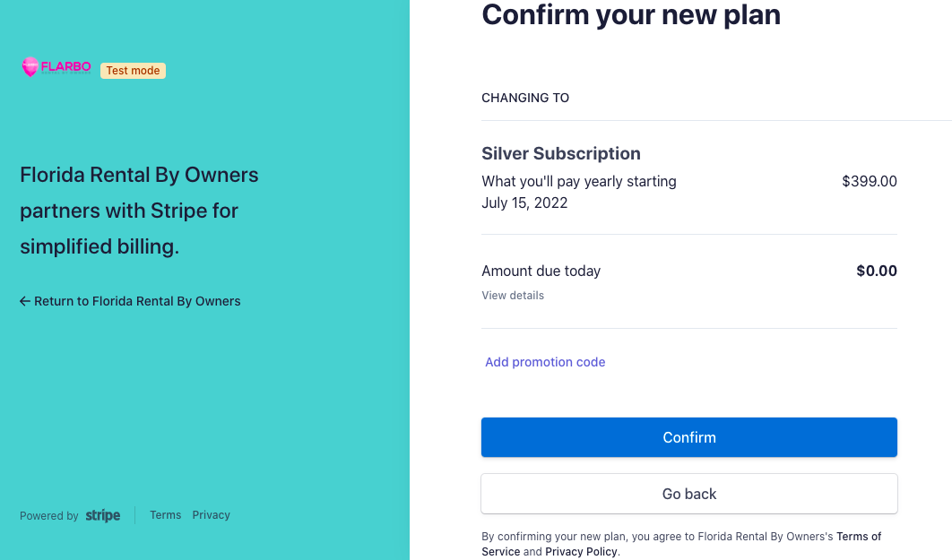The image size is (952, 560).
Task: Click the Test mode badge
Action: point(133,70)
